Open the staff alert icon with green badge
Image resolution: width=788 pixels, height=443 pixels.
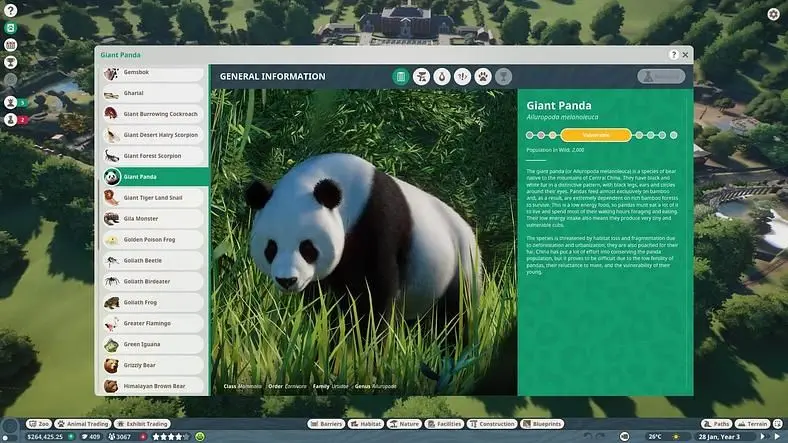coord(11,102)
